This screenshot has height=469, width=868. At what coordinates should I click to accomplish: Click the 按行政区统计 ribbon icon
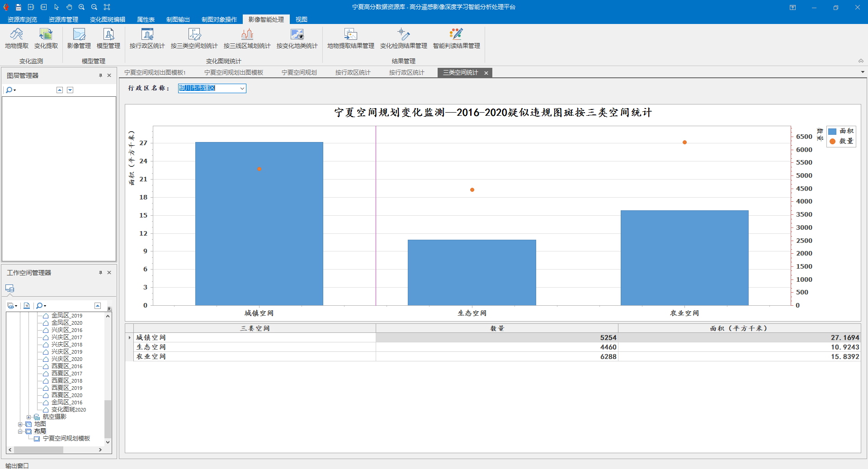click(147, 34)
